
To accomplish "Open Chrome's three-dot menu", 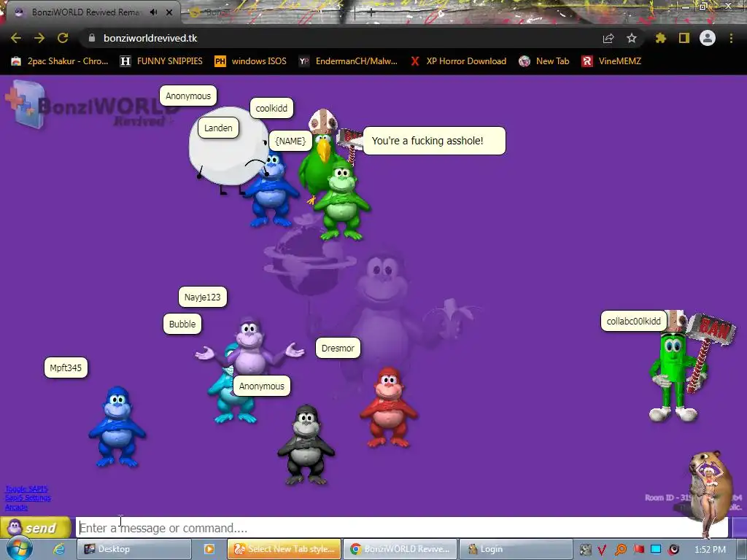I will pyautogui.click(x=731, y=38).
